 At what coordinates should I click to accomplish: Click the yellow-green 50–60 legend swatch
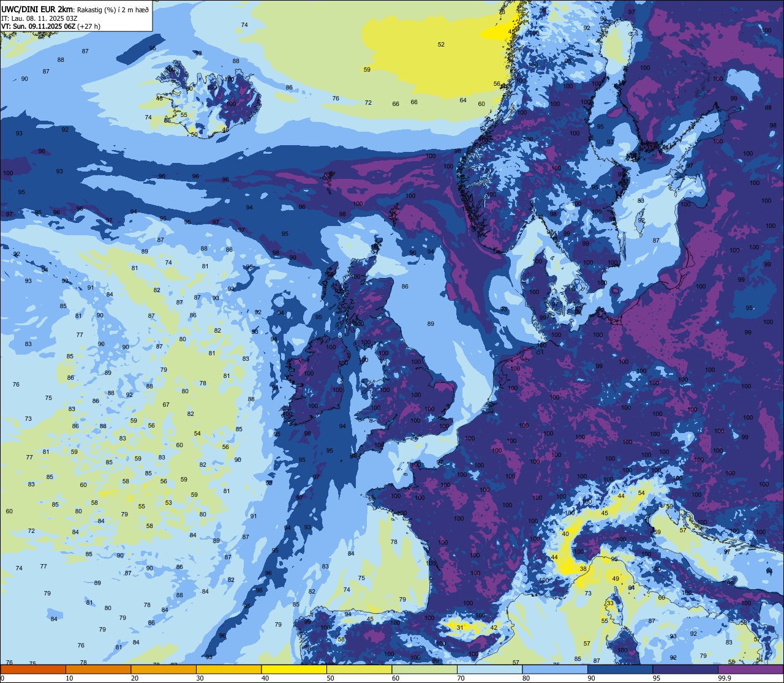point(360,669)
